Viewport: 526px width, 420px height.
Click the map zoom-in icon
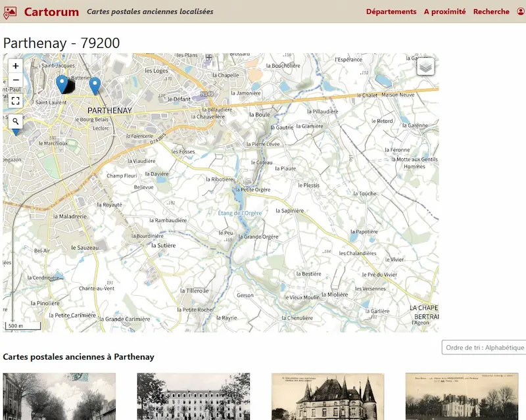point(14,66)
